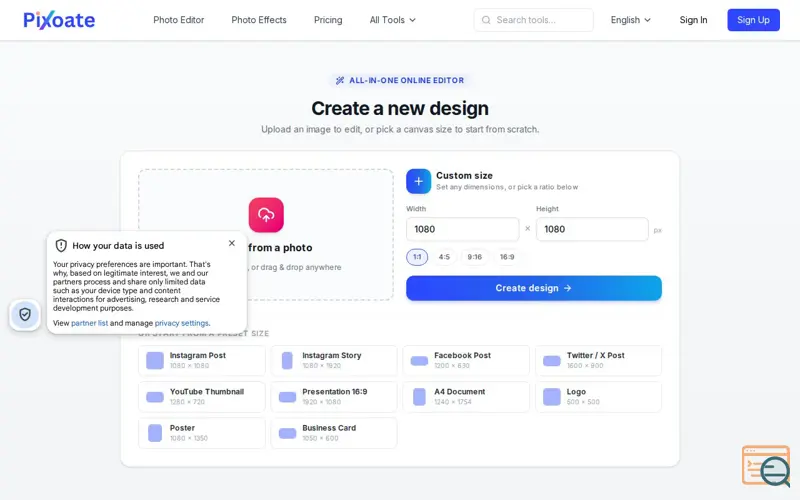Click the All-in-one online editor badge

[400, 80]
